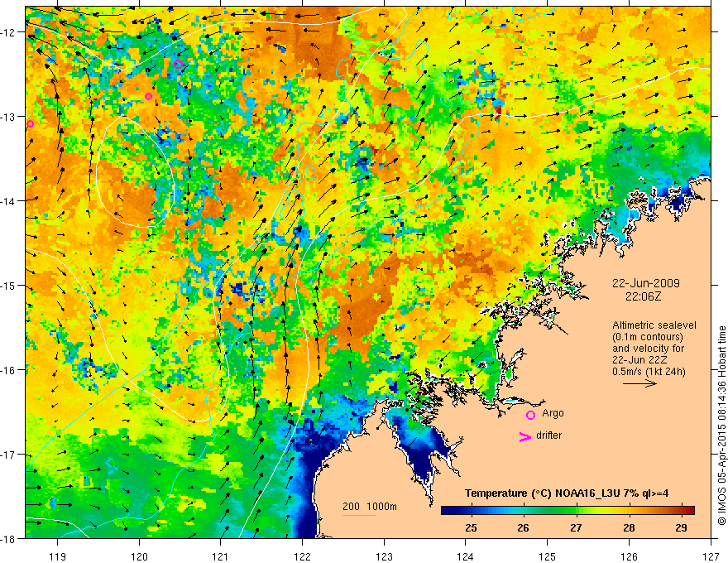Click the latitude label -17
Viewport: 728px width, 563px height.
(x=8, y=455)
